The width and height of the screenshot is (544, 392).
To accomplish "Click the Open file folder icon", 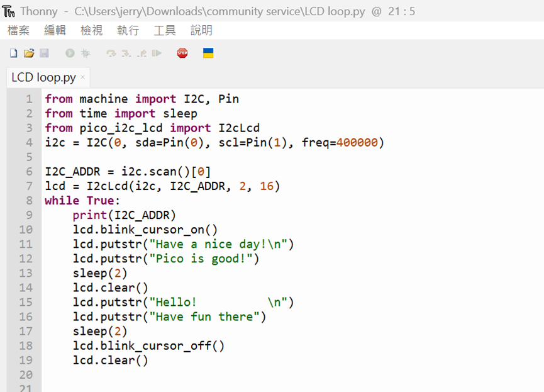I will 29,53.
